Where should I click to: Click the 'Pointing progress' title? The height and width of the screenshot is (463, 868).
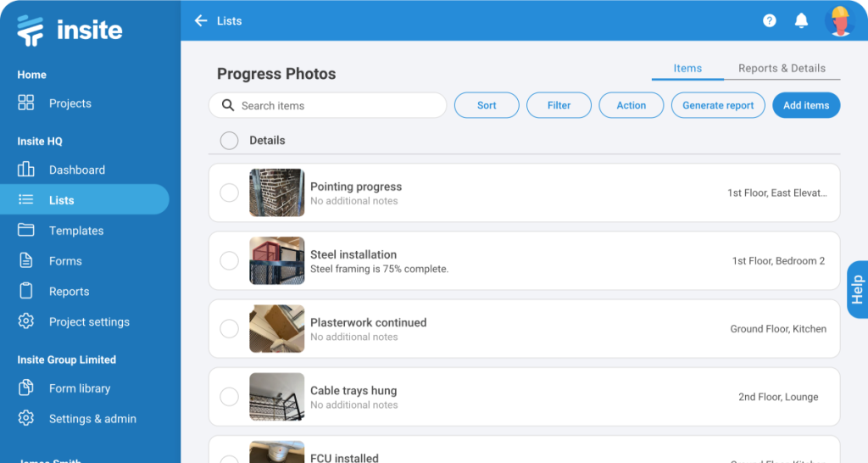[x=356, y=187]
